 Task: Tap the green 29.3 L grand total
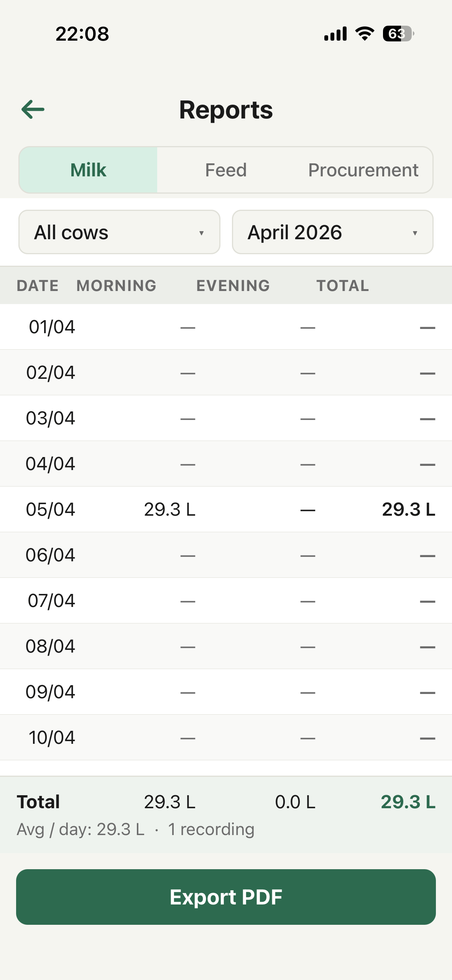click(408, 802)
